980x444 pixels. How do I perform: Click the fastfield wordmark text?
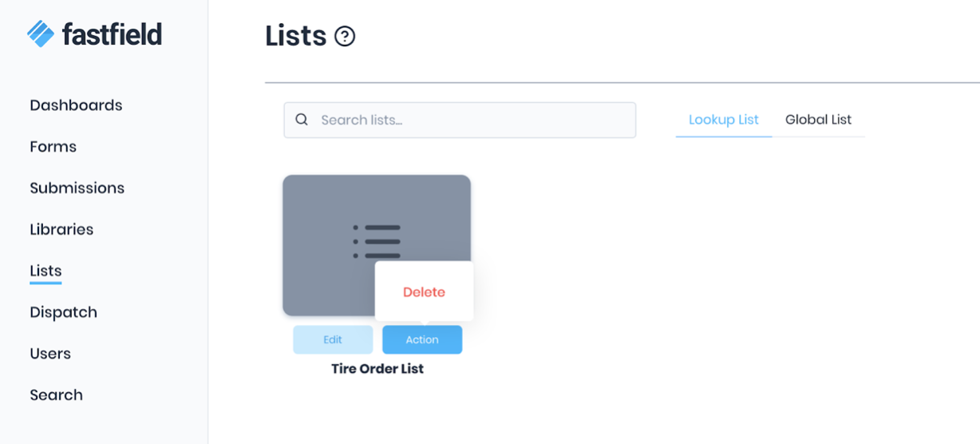click(x=112, y=34)
